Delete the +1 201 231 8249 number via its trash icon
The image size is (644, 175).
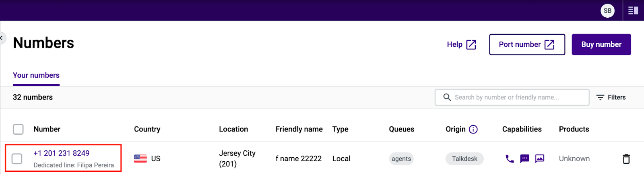point(626,159)
